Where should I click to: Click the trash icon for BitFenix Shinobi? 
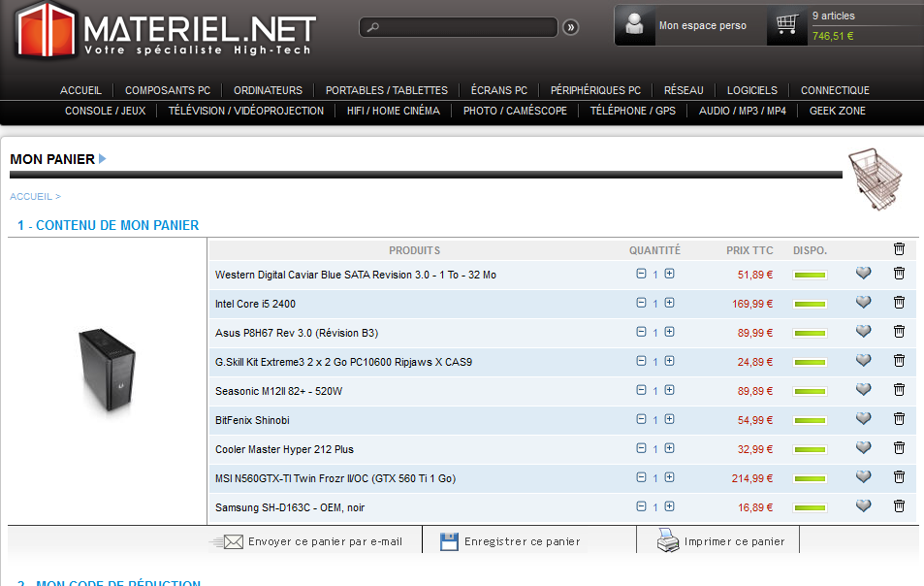click(899, 419)
